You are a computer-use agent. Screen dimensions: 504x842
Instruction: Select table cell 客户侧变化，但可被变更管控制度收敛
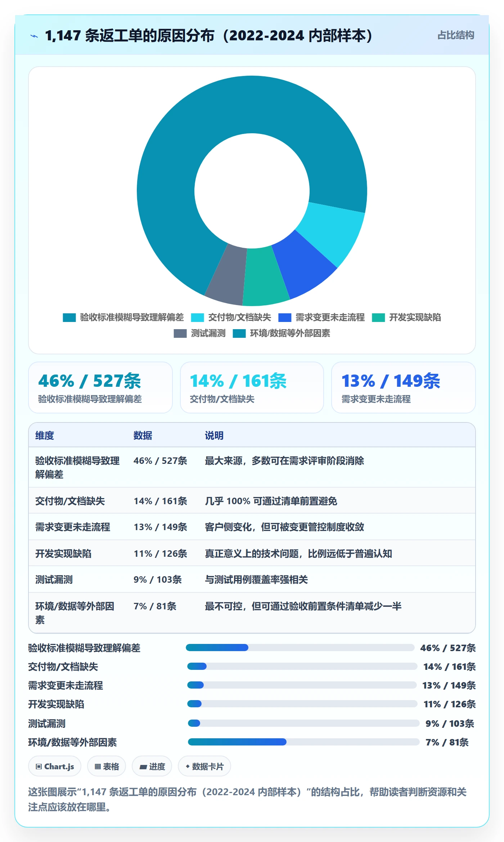tap(284, 527)
